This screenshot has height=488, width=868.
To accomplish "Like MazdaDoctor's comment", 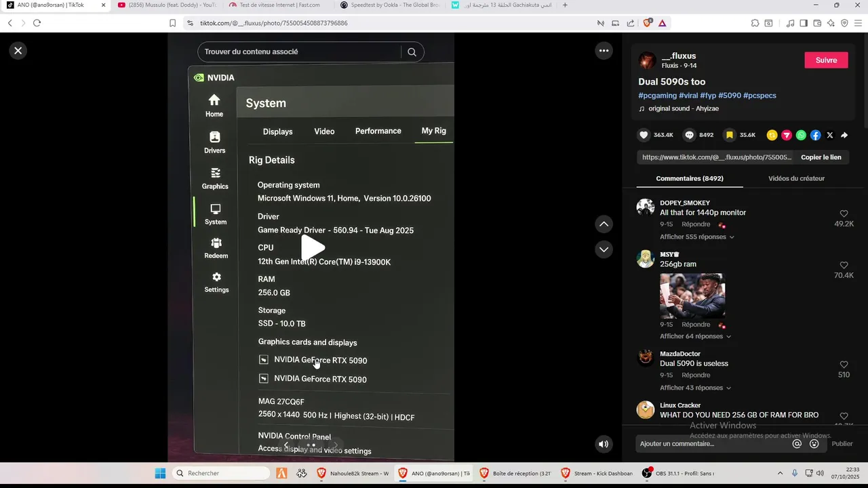I will [844, 365].
